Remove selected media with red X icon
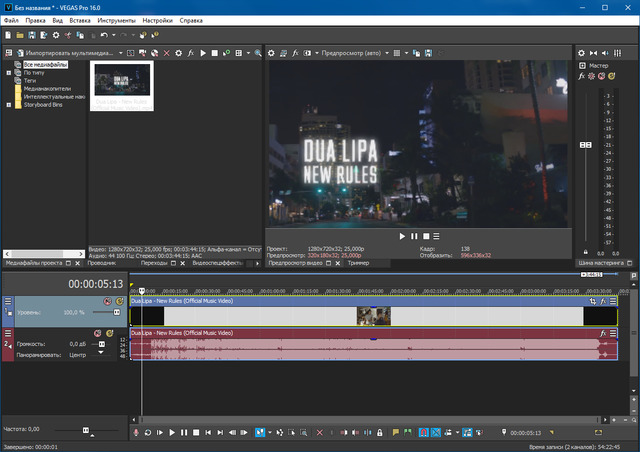The width and height of the screenshot is (640, 452). click(x=166, y=52)
